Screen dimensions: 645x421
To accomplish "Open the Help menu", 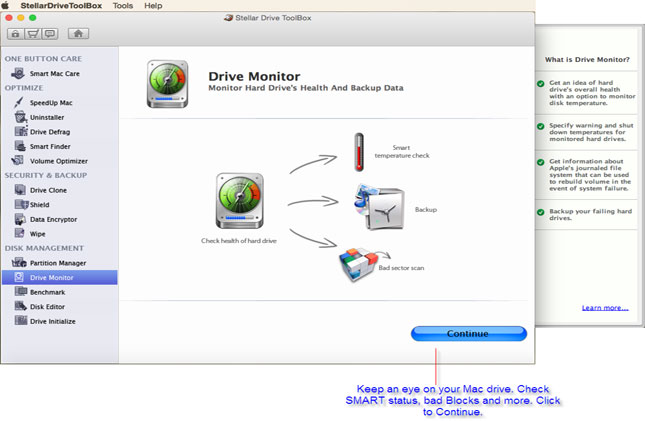I will point(153,6).
